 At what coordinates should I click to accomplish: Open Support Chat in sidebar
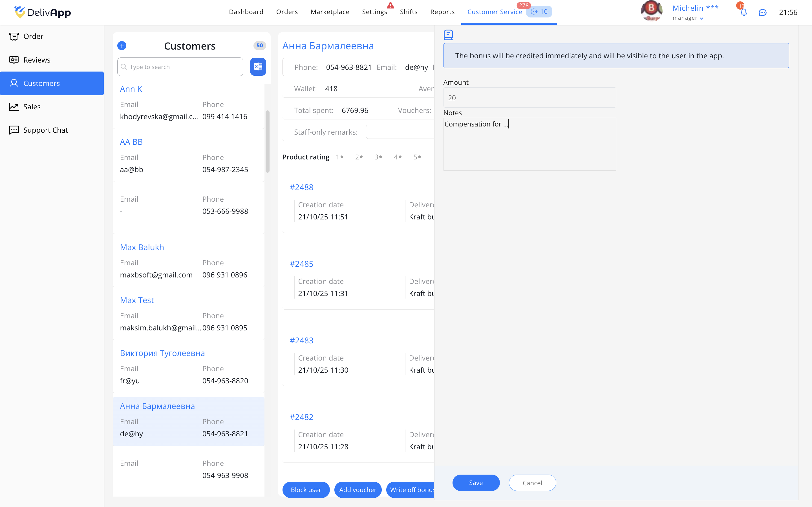45,130
